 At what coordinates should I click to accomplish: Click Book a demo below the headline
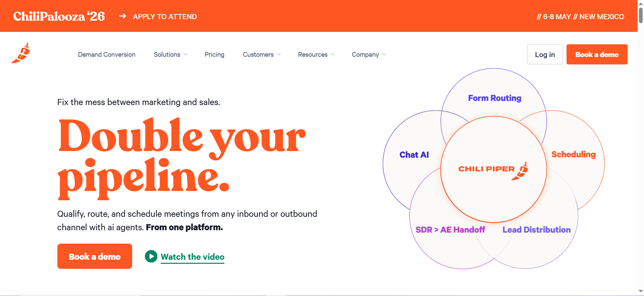coord(95,256)
